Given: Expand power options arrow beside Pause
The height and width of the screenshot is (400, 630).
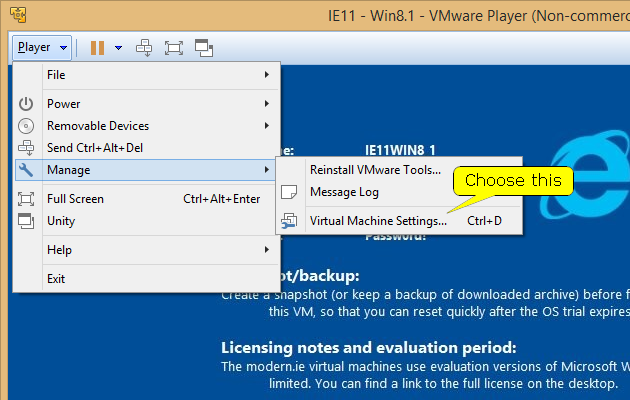Looking at the screenshot, I should [x=118, y=48].
